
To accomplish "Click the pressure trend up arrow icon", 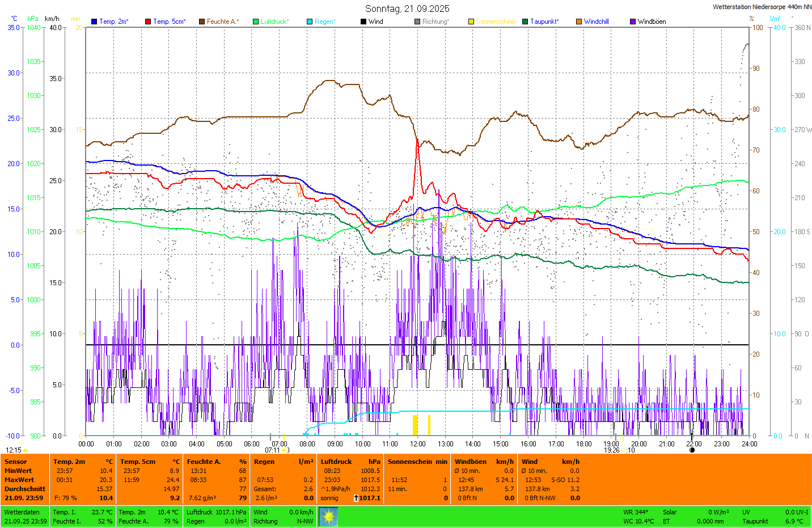I will pyautogui.click(x=356, y=498).
